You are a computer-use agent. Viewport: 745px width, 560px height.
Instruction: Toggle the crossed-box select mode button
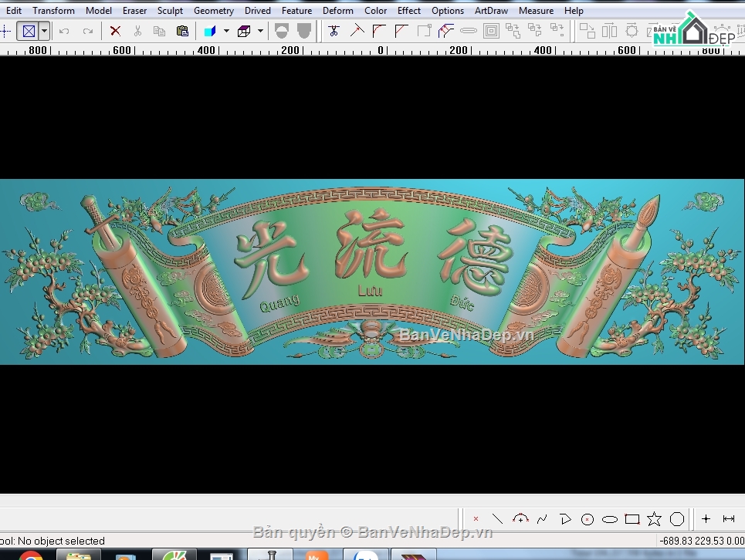(x=29, y=32)
